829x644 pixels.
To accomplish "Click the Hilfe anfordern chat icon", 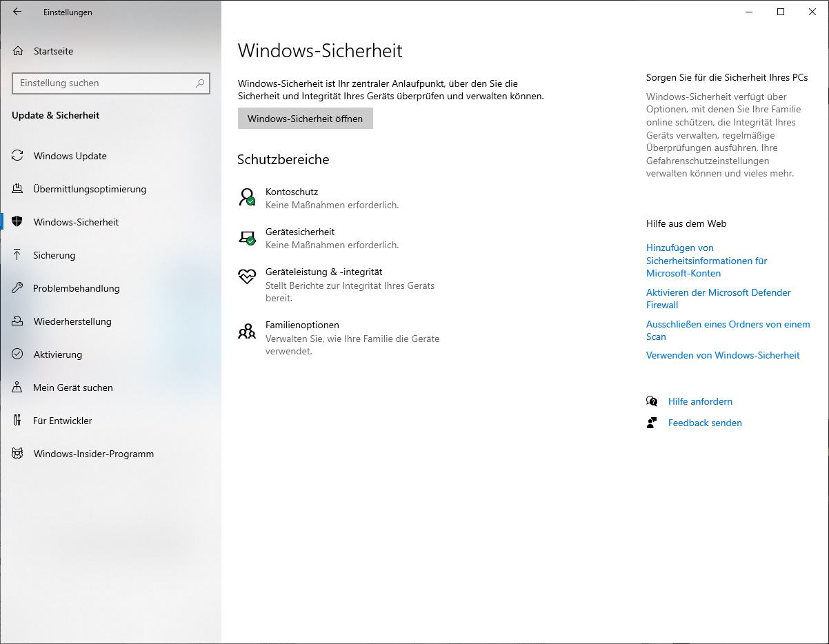I will tap(652, 401).
